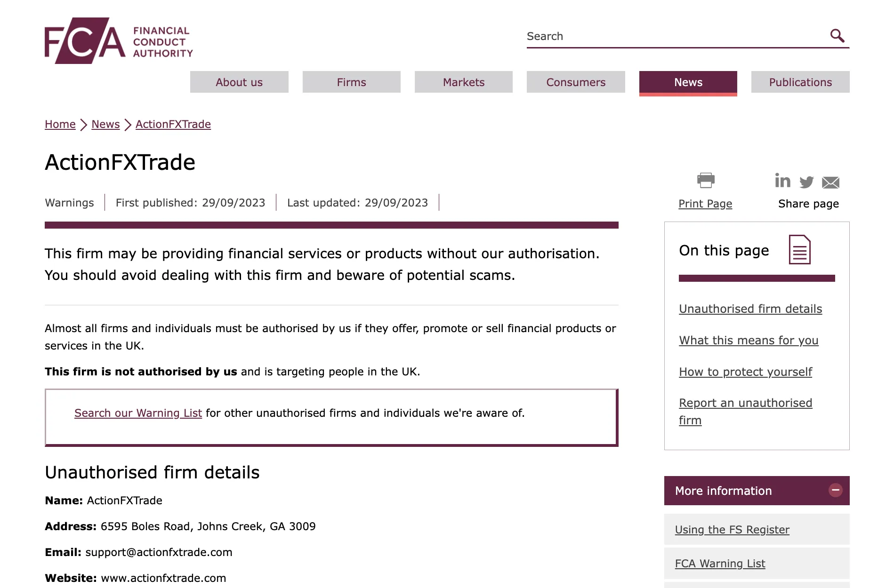Go to the Home breadcrumb link

coord(60,124)
